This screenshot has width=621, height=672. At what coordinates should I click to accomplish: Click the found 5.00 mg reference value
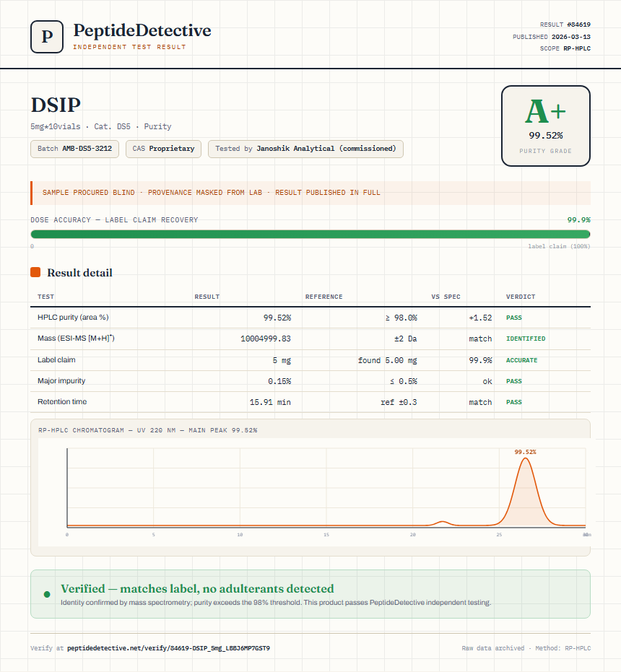click(387, 360)
